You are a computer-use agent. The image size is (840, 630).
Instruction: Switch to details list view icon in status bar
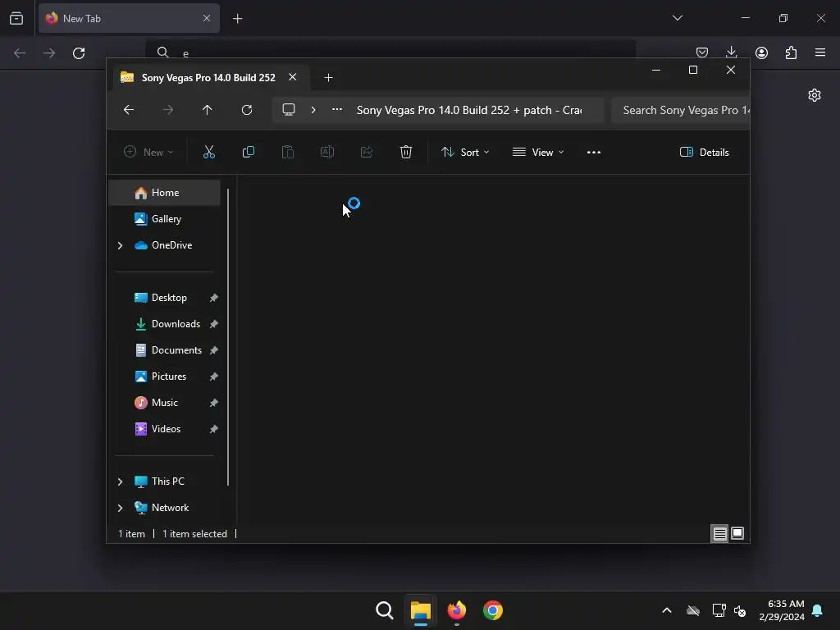[719, 533]
